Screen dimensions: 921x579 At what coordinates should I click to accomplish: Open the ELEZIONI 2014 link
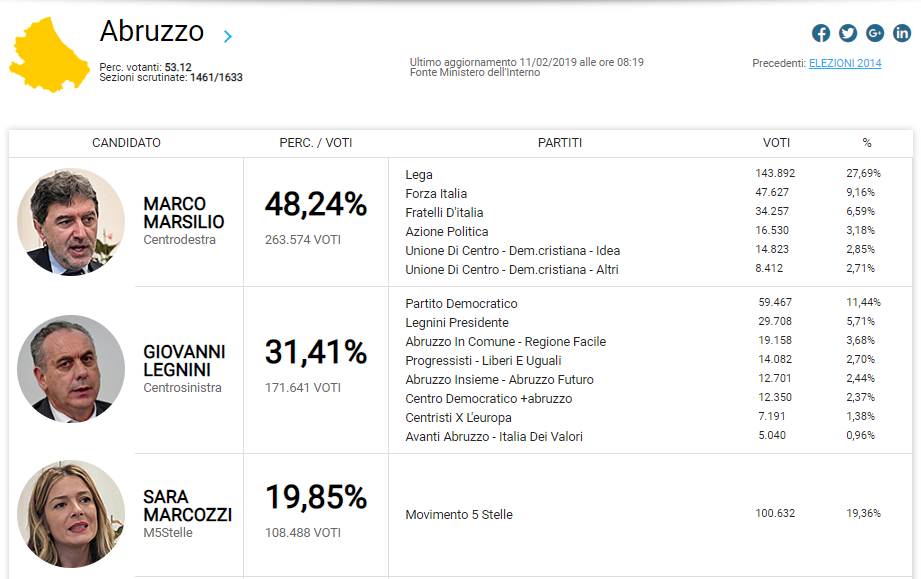tap(845, 63)
